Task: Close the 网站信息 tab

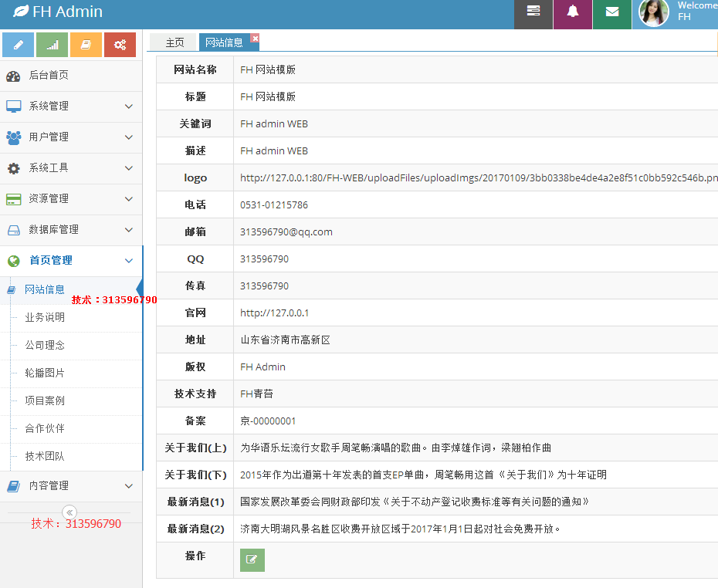Action: pyautogui.click(x=255, y=38)
